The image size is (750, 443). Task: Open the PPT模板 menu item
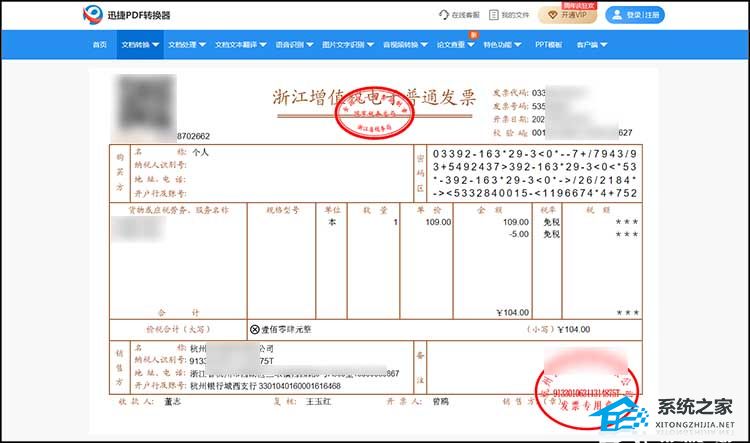tap(548, 45)
